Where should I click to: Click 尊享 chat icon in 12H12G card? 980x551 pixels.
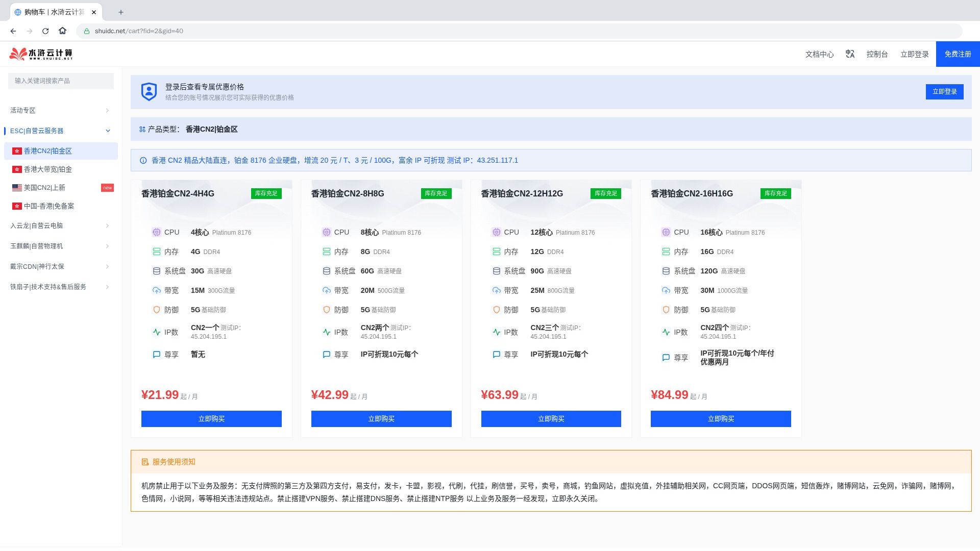pyautogui.click(x=496, y=355)
